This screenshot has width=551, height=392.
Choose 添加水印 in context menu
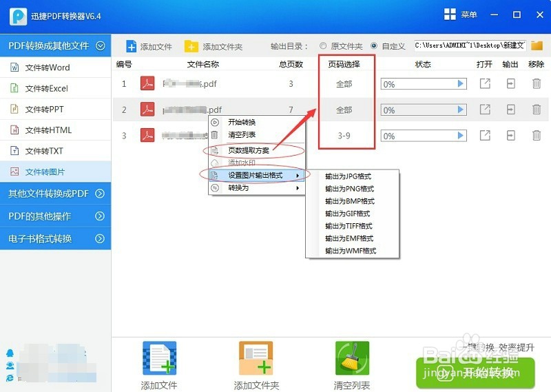click(256, 163)
